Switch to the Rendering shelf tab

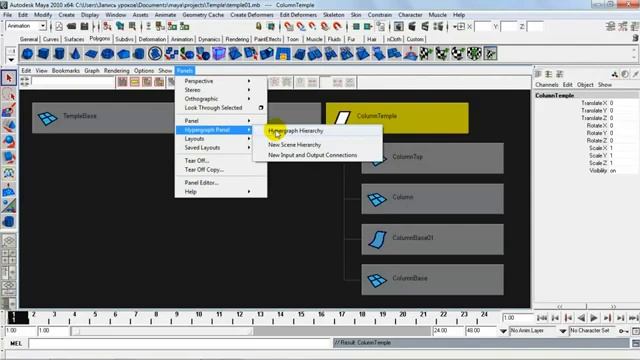[237, 39]
